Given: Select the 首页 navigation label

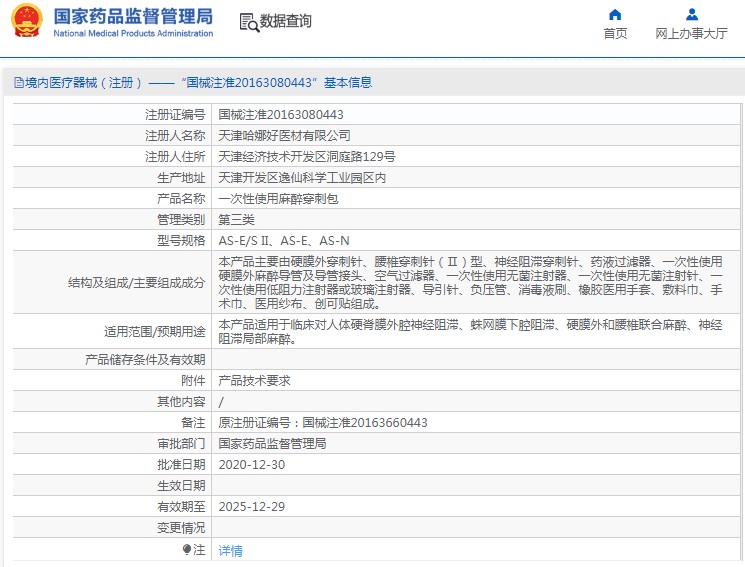Looking at the screenshot, I should (x=615, y=33).
